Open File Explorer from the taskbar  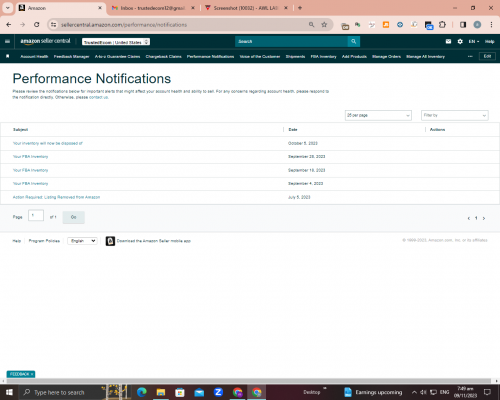point(161,392)
